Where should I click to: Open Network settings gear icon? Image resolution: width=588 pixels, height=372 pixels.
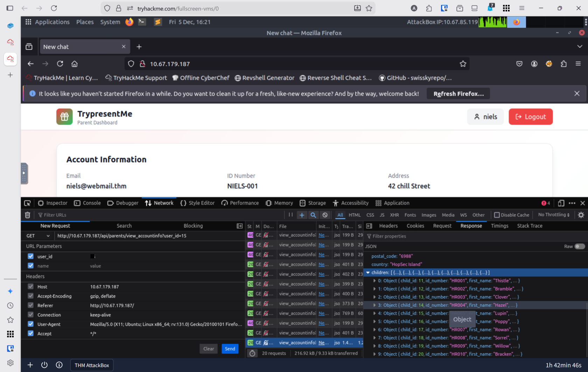click(581, 215)
